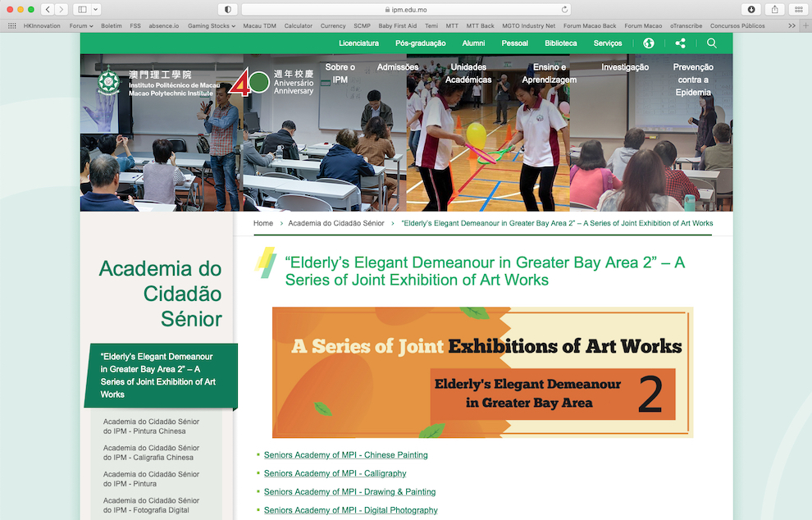
Task: Show hidden bookmarks with the chevron
Action: pyautogui.click(x=791, y=25)
